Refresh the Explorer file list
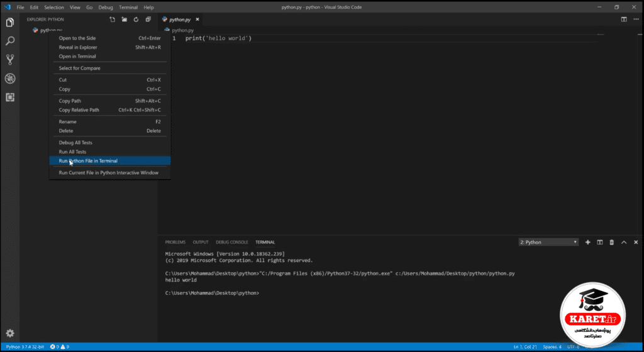This screenshot has width=644, height=352. pyautogui.click(x=136, y=19)
